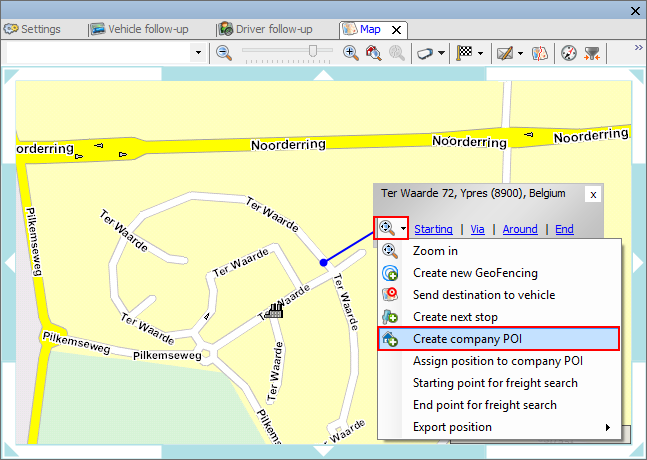Screen dimensions: 647x460
Task: Click the compass icon in toolbar
Action: coord(568,52)
